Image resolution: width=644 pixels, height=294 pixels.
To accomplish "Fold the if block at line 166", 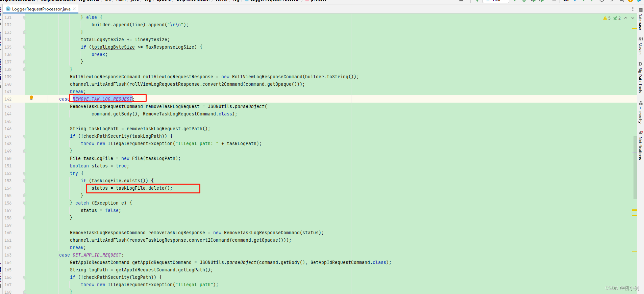I will (x=24, y=277).
